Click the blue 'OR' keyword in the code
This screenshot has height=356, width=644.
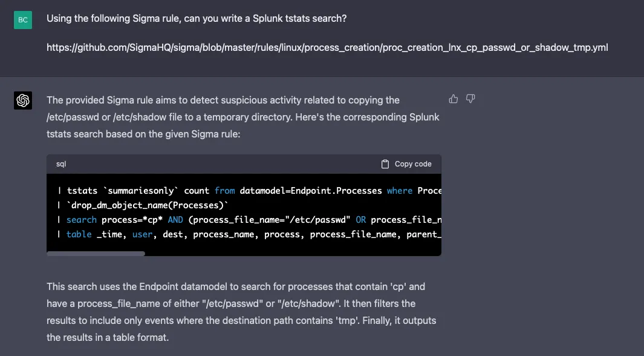click(360, 220)
